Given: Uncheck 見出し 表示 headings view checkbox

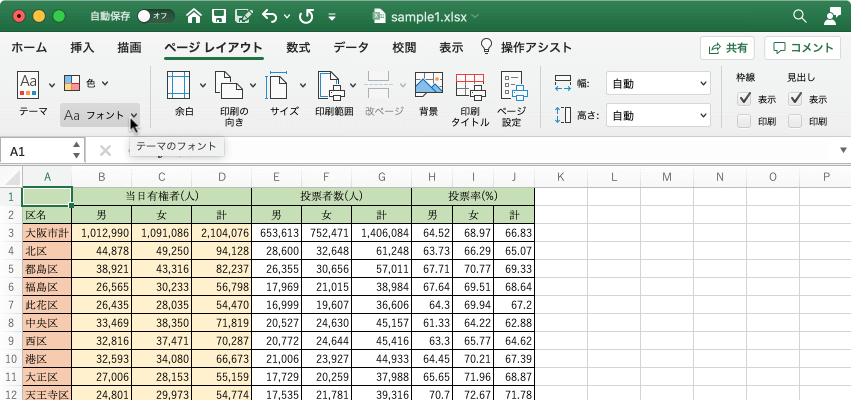Looking at the screenshot, I should [796, 99].
